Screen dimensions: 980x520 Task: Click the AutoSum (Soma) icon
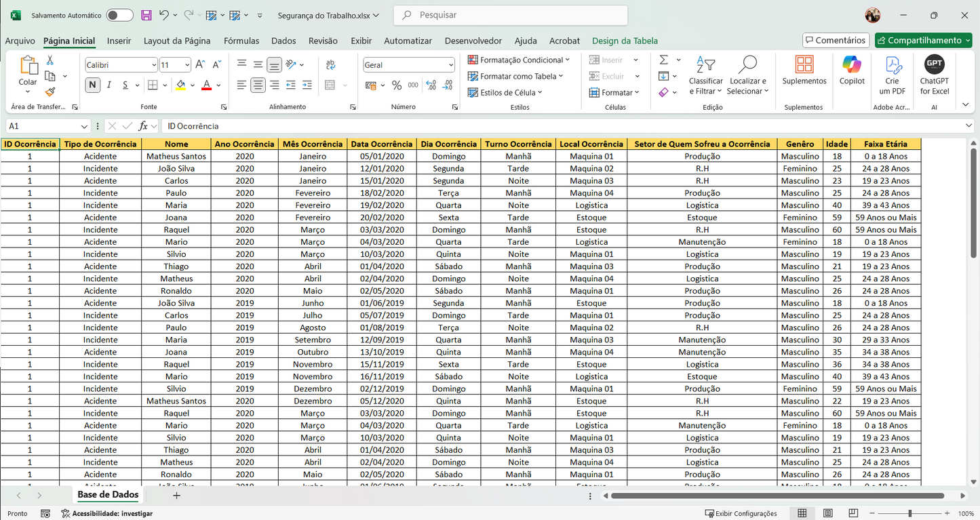(663, 60)
